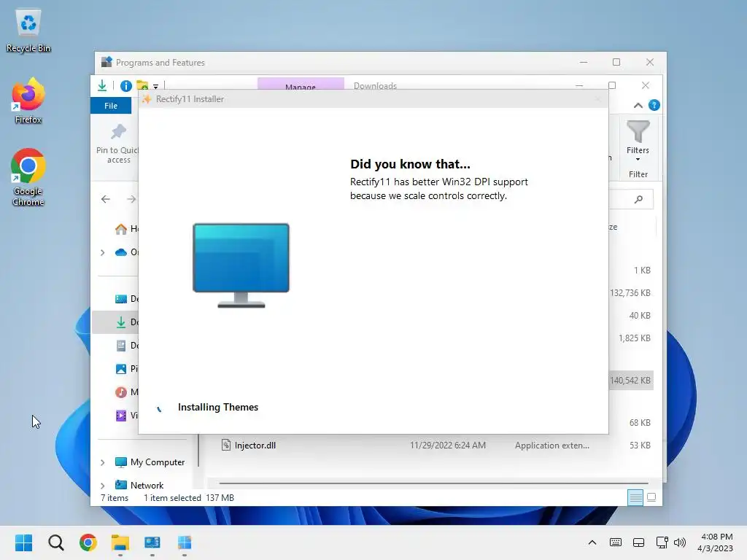The image size is (747, 560).
Task: Click Pin to Quick access button
Action: pyautogui.click(x=117, y=144)
